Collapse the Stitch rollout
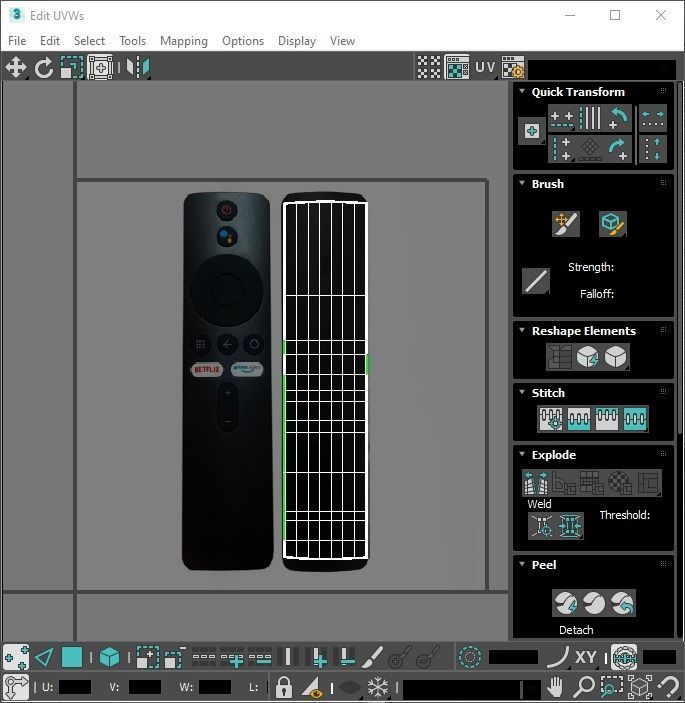This screenshot has width=685, height=703. tap(522, 392)
